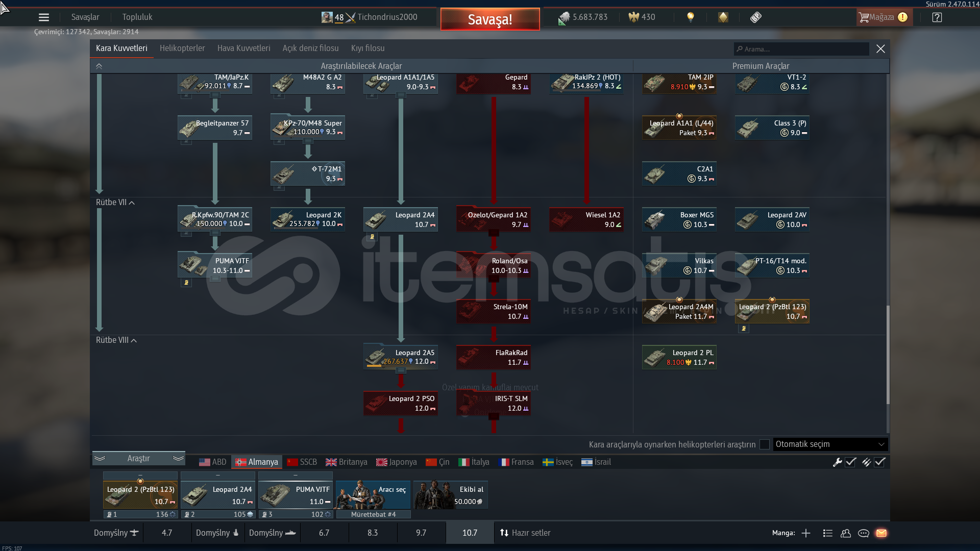Switch to the Kıyı filosu tab
The height and width of the screenshot is (551, 980).
(368, 48)
